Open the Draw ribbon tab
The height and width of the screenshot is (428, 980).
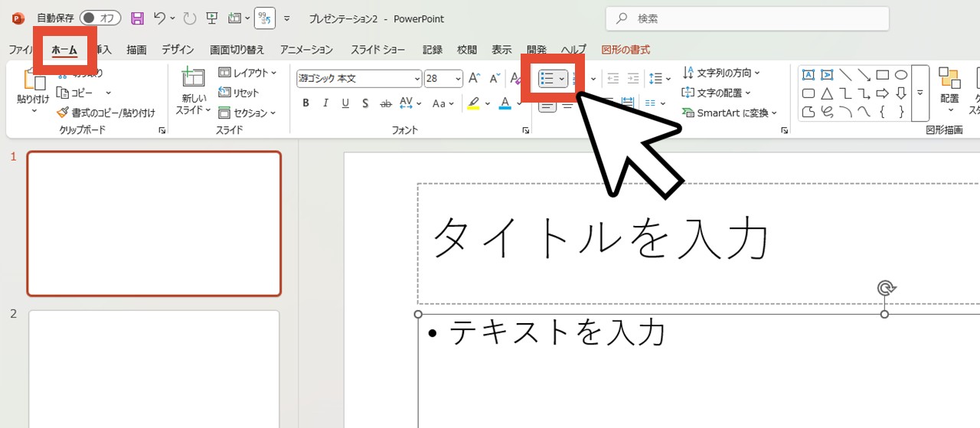[136, 50]
